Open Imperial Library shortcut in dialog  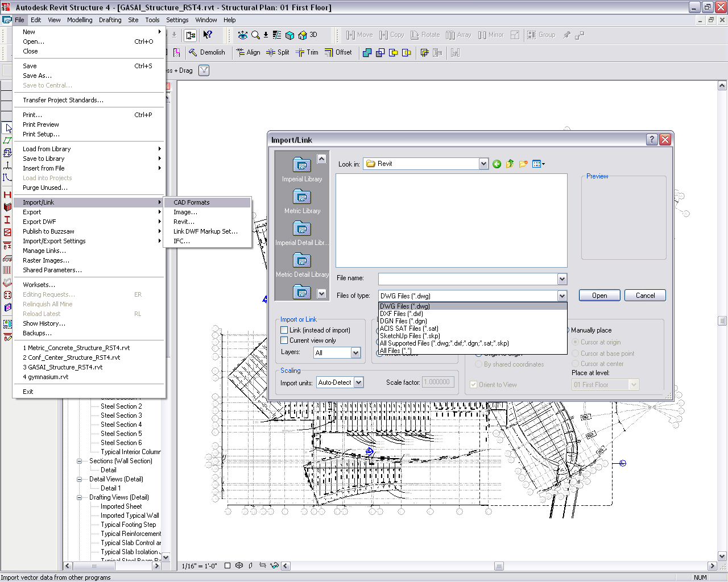point(302,169)
